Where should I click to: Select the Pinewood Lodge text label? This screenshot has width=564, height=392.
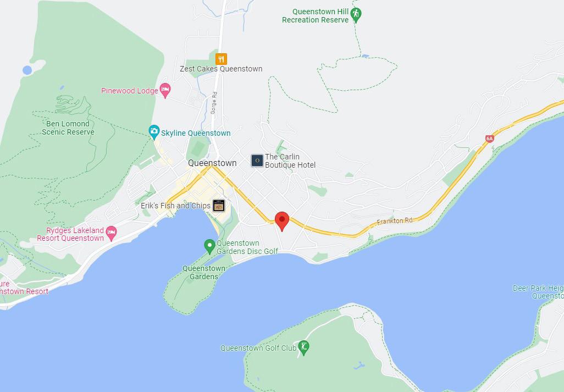[130, 91]
